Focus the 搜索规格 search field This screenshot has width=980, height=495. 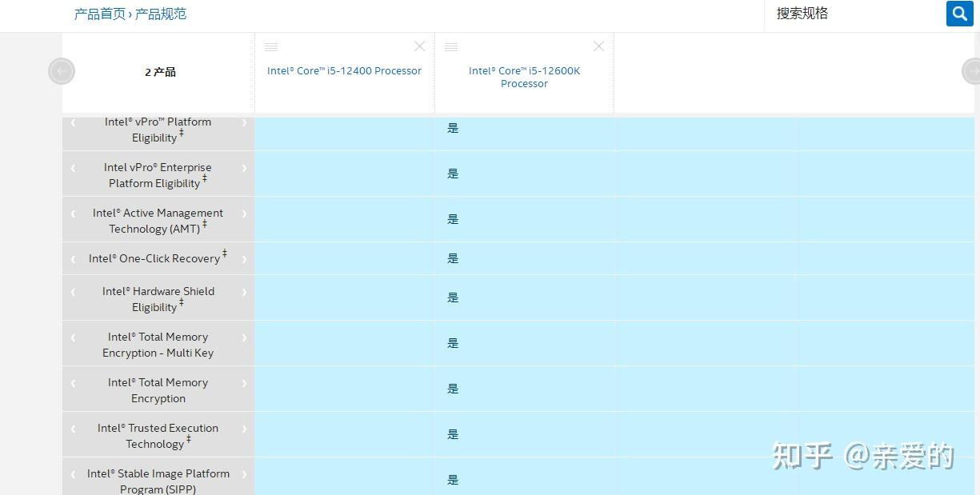pyautogui.click(x=855, y=14)
